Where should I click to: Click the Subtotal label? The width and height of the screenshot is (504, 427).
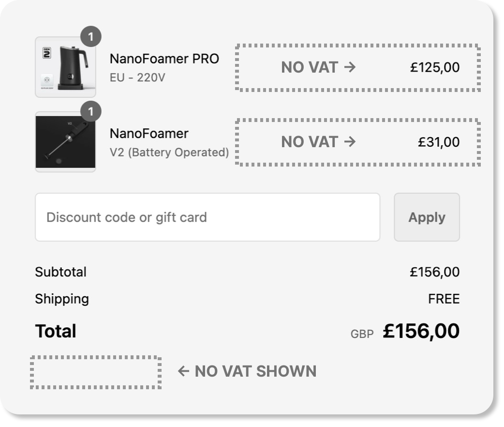tap(60, 272)
